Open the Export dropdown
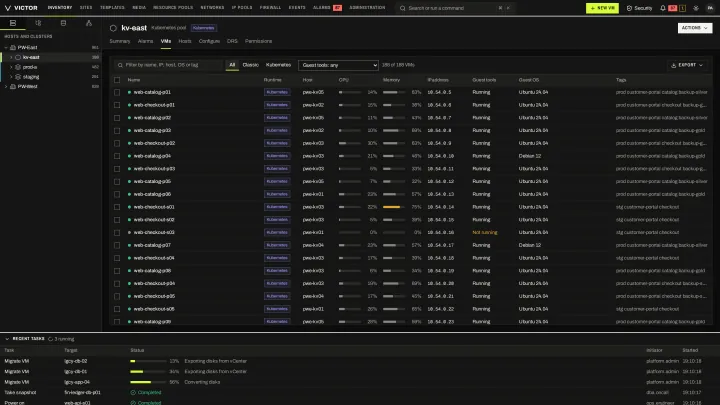The image size is (720, 405). [687, 65]
